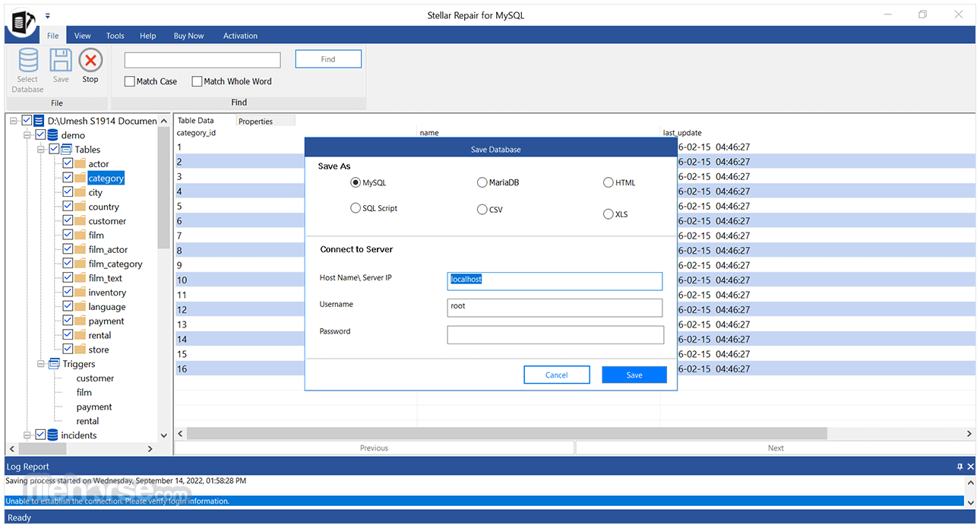Viewport: 980px width, 528px height.
Task: Open the Buy Now menu
Action: tap(189, 36)
